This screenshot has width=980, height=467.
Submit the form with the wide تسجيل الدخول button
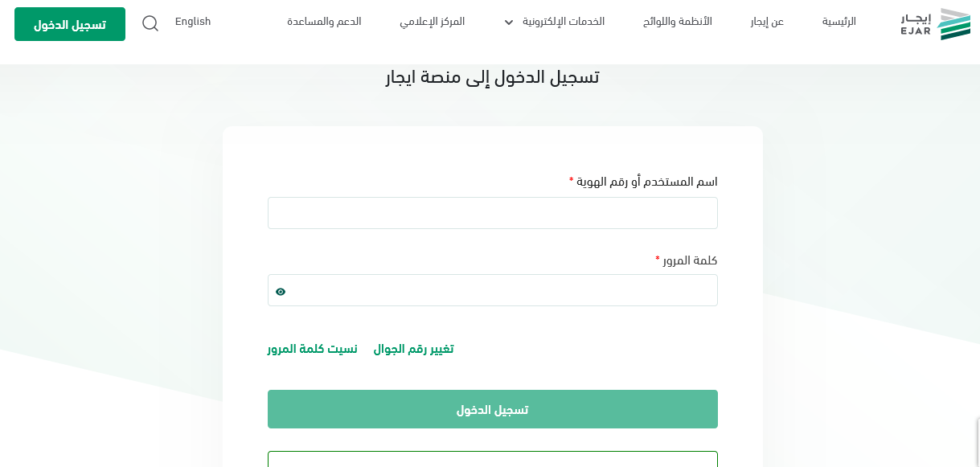[x=492, y=409]
